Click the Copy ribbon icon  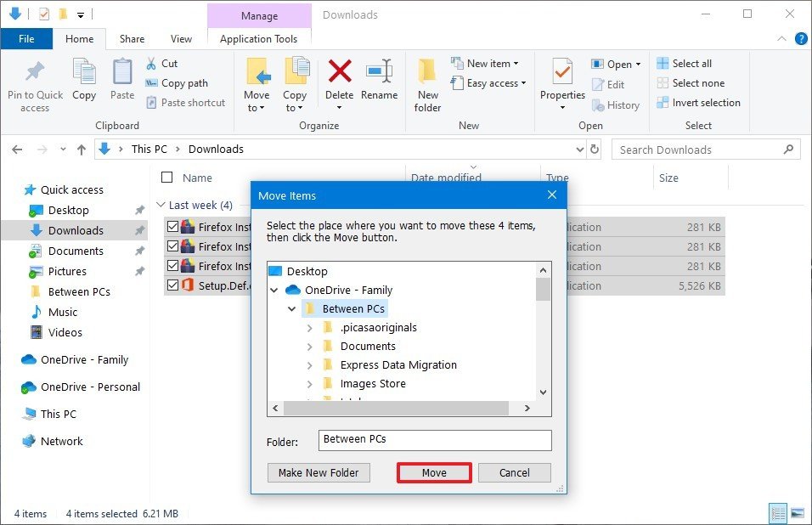84,71
